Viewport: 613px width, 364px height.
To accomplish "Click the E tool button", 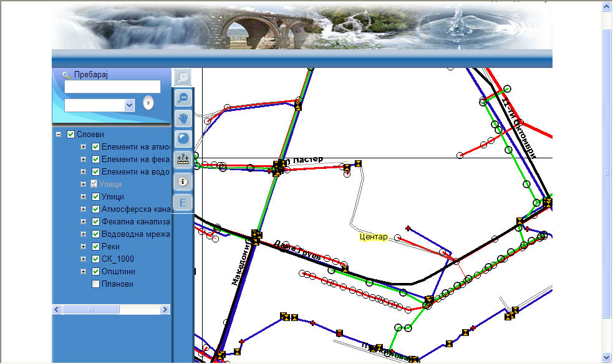I will tap(183, 202).
